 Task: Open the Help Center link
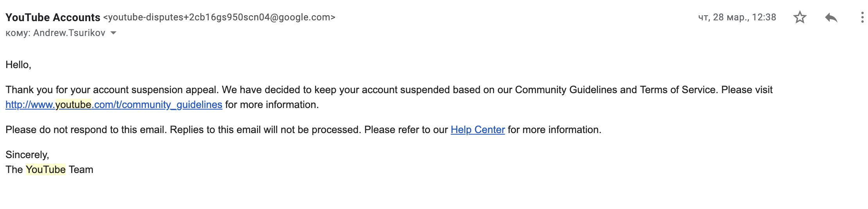click(477, 130)
